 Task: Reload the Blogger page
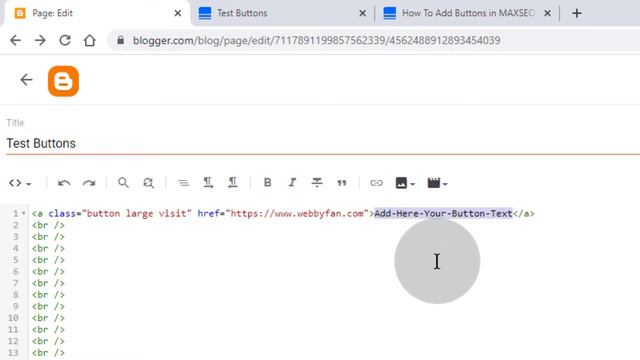point(65,40)
